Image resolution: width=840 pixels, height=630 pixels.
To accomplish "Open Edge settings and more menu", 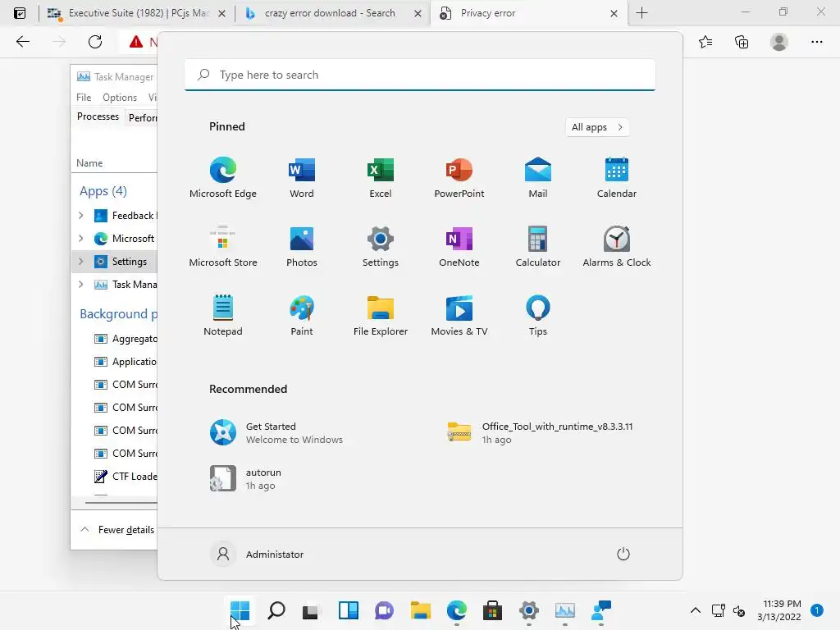I will tap(816, 42).
